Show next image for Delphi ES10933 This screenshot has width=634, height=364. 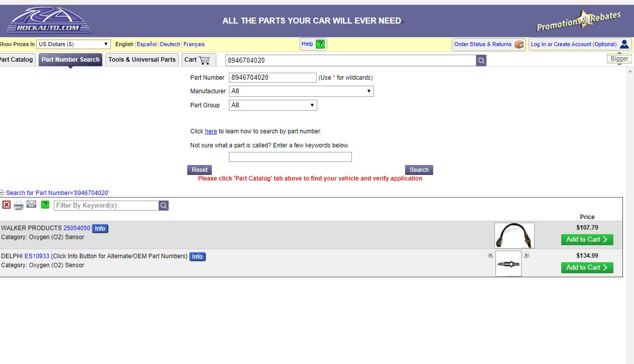click(x=526, y=255)
